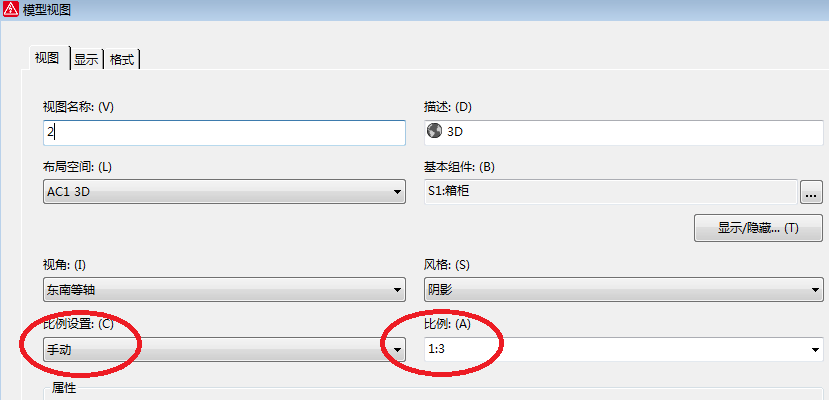The image size is (829, 400).
Task: Click the 描述: (D) label
Action: tap(447, 107)
